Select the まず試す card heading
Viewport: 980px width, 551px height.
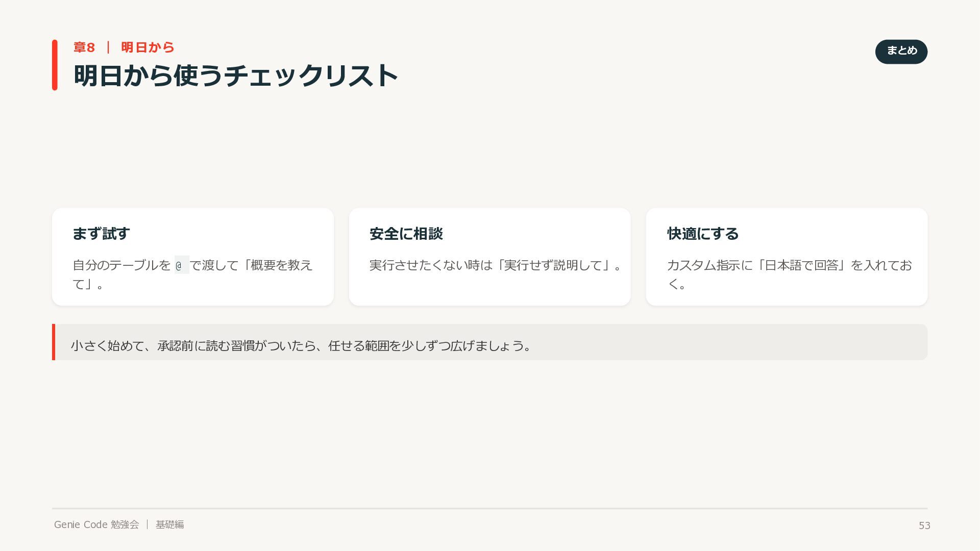click(x=101, y=234)
